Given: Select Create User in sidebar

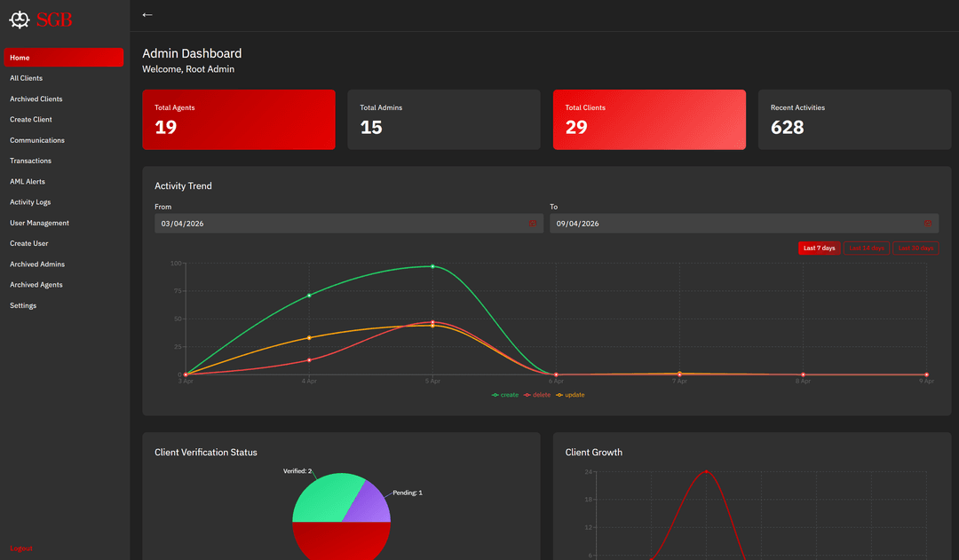Looking at the screenshot, I should pos(28,243).
